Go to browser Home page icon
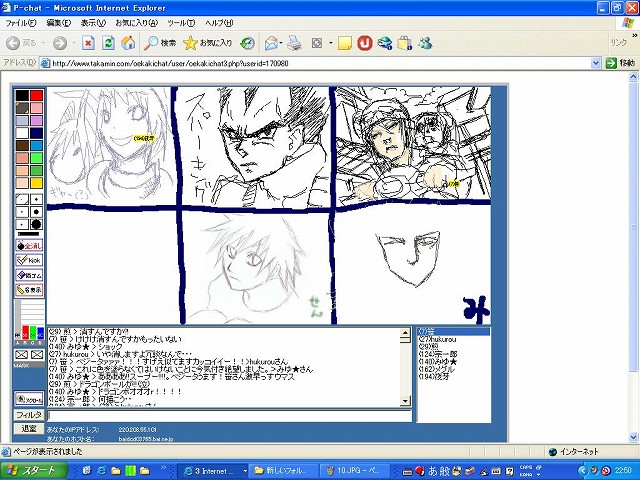The height and width of the screenshot is (480, 640). pyautogui.click(x=128, y=43)
